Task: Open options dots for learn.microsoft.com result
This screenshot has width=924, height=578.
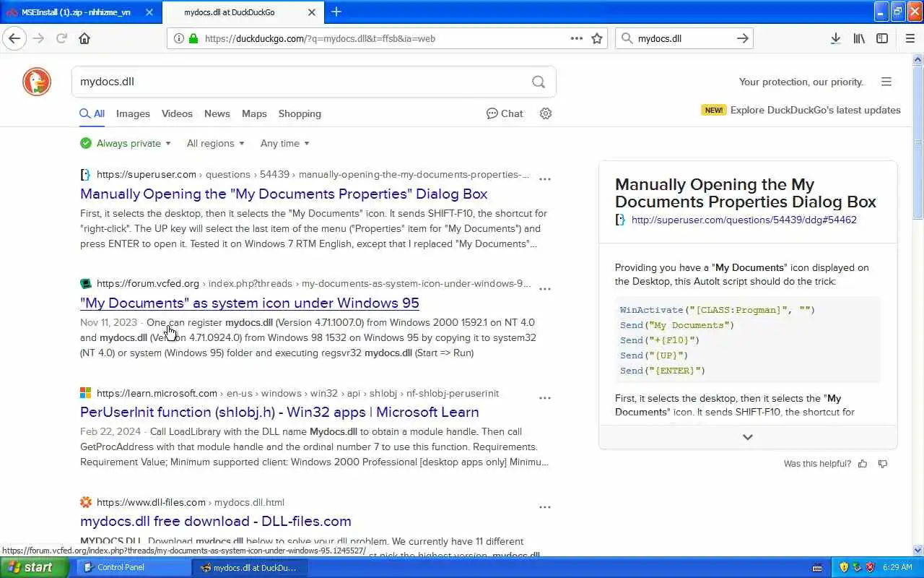Action: tap(545, 397)
